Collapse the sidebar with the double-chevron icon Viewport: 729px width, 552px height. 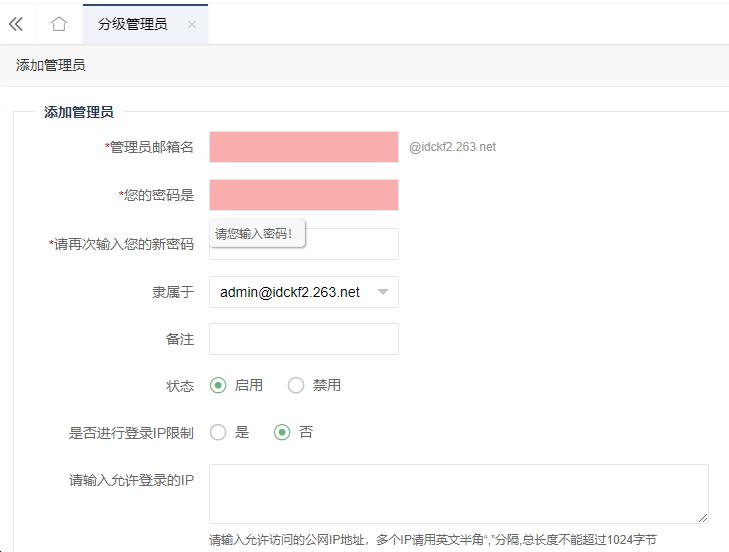tap(15, 24)
